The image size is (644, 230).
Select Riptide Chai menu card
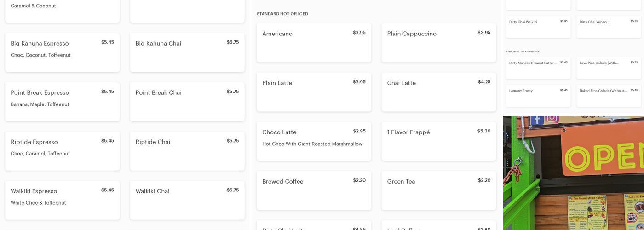point(187,151)
